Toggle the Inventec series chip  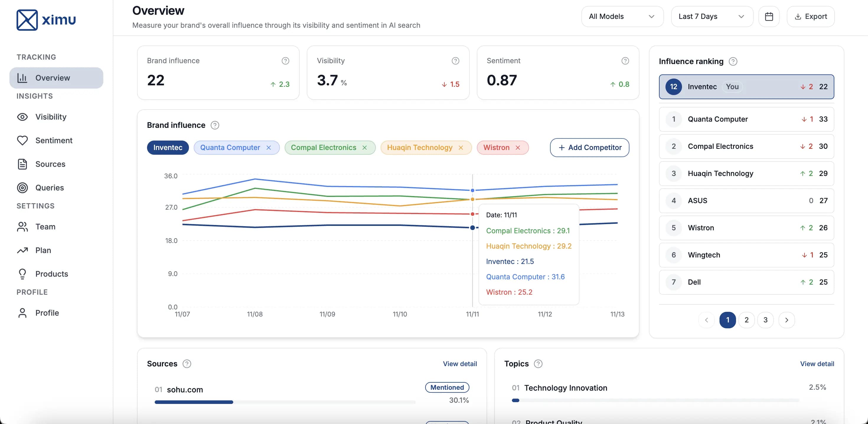[x=167, y=148]
